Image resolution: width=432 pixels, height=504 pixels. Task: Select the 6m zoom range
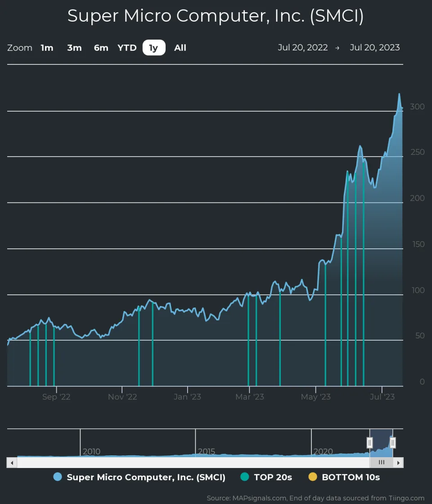point(101,48)
